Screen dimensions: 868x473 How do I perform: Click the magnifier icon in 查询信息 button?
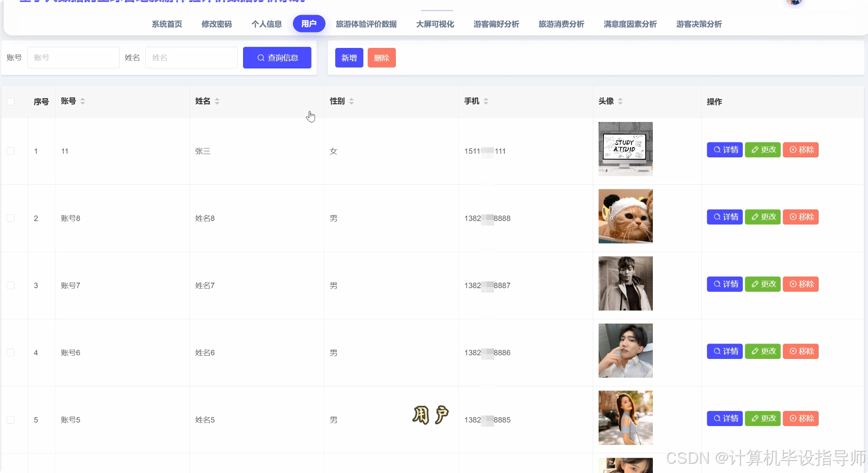click(260, 58)
